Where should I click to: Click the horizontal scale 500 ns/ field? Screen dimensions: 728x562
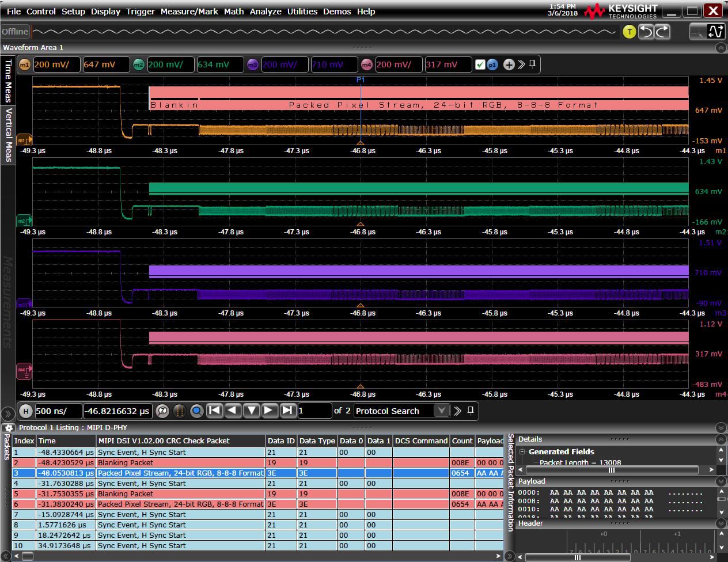58,411
